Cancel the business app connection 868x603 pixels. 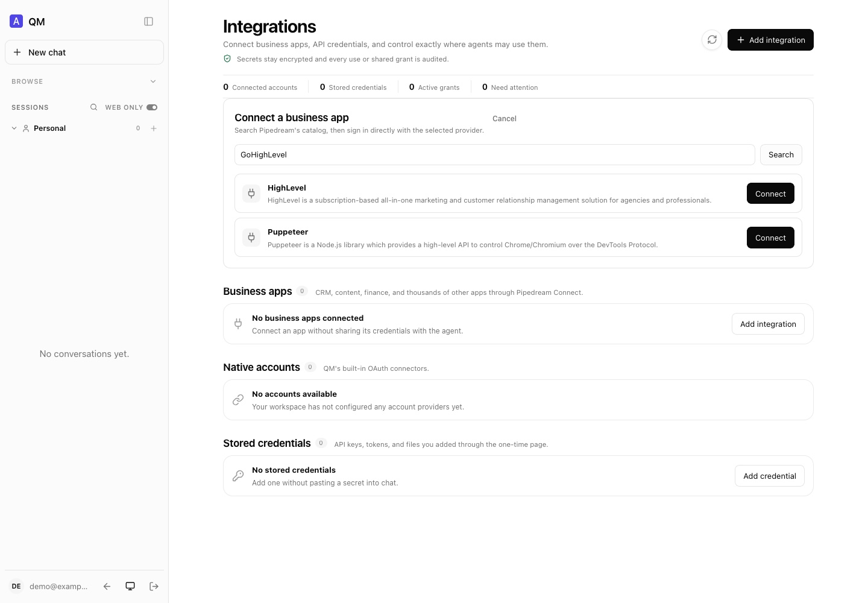[505, 119]
